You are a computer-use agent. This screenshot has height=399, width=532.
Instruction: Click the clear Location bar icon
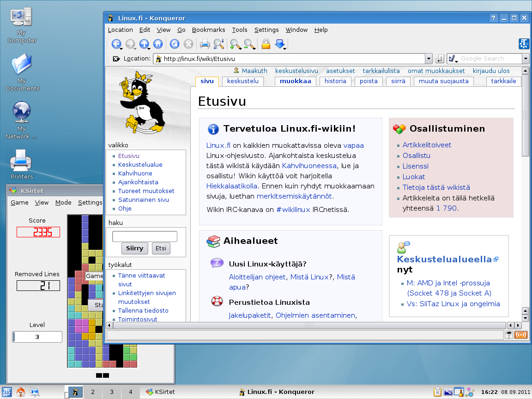click(x=116, y=59)
